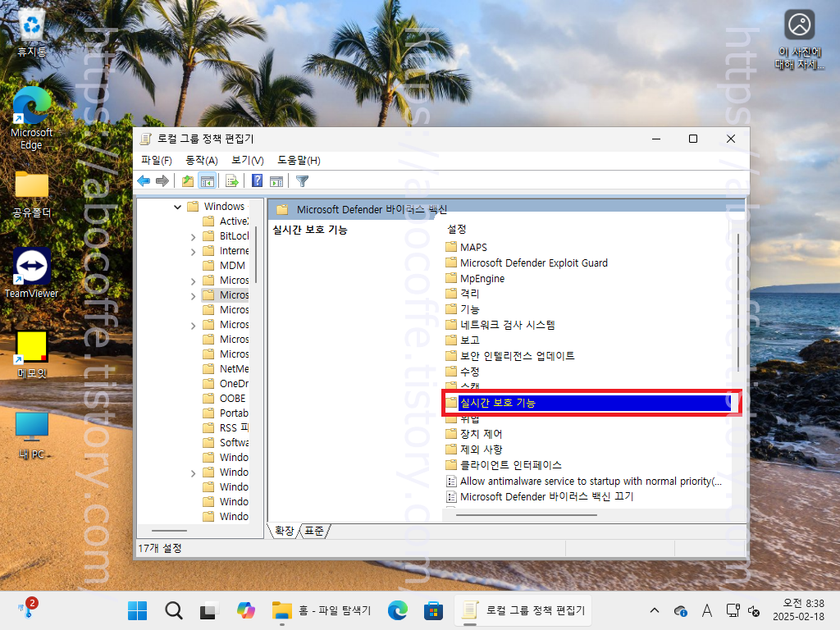Launch Copilot from taskbar
Image resolution: width=840 pixels, height=630 pixels.
pyautogui.click(x=245, y=610)
